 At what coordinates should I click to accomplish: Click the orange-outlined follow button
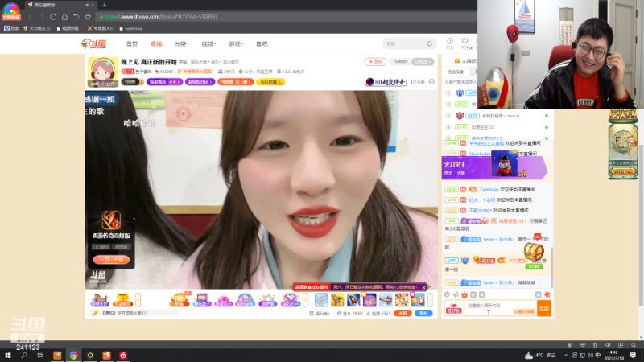tap(375, 62)
